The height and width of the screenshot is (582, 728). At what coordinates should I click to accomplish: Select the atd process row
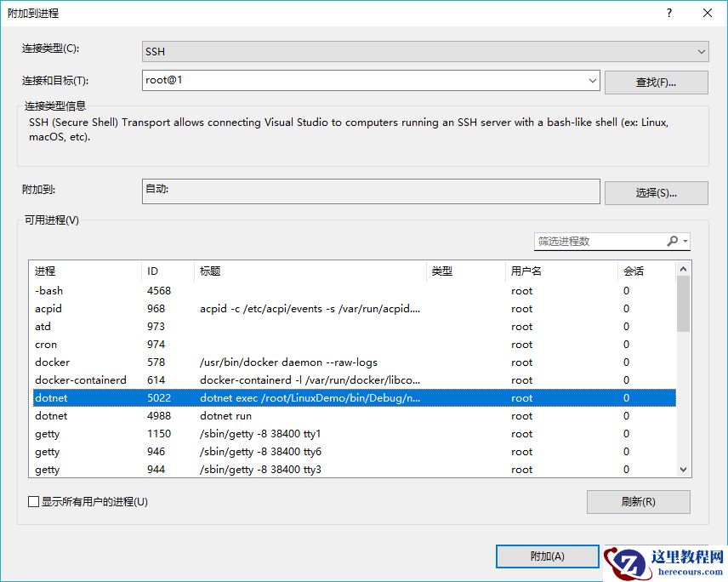355,327
